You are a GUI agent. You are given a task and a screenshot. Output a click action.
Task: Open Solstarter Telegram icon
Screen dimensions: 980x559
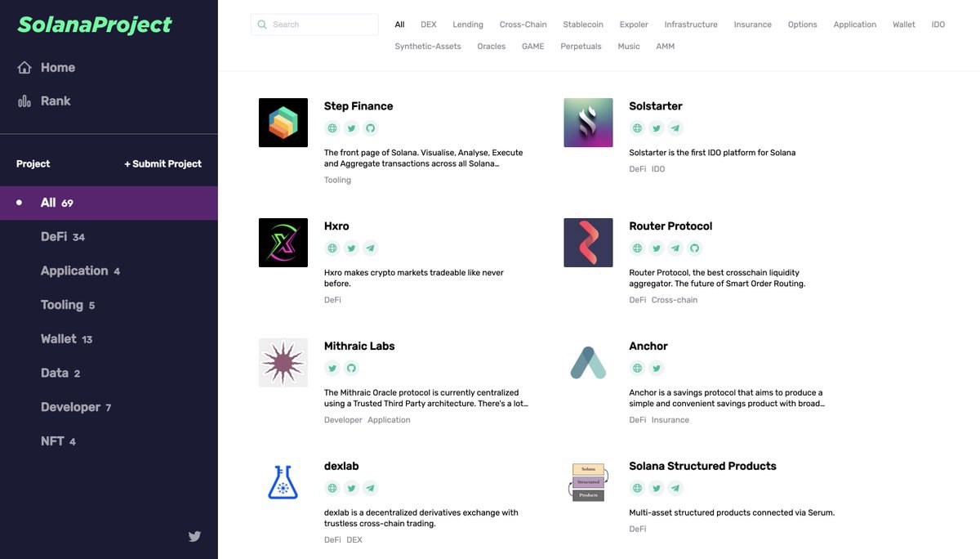[676, 128]
